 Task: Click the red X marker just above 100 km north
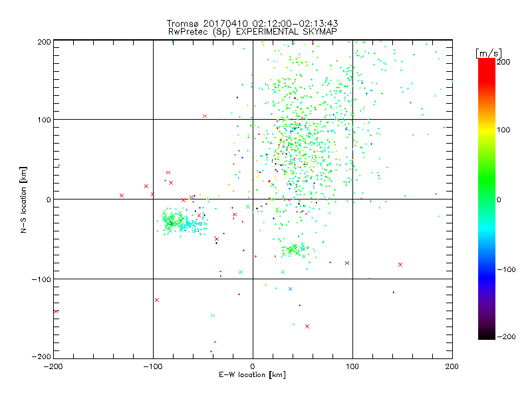tap(205, 116)
